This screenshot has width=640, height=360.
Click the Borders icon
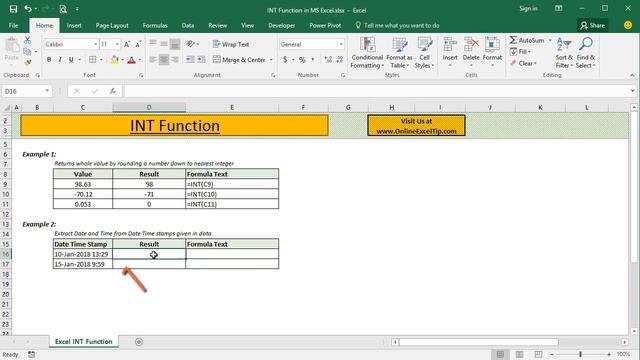(x=93, y=60)
